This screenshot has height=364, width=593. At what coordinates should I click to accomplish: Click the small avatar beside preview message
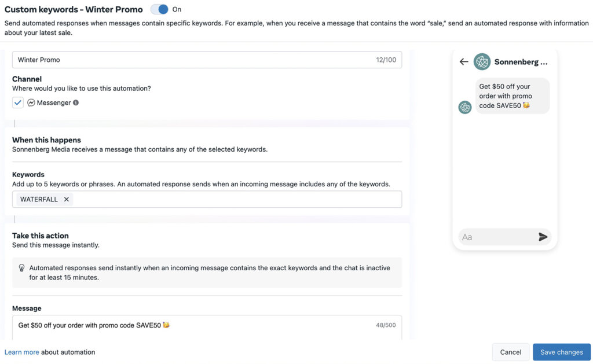465,107
